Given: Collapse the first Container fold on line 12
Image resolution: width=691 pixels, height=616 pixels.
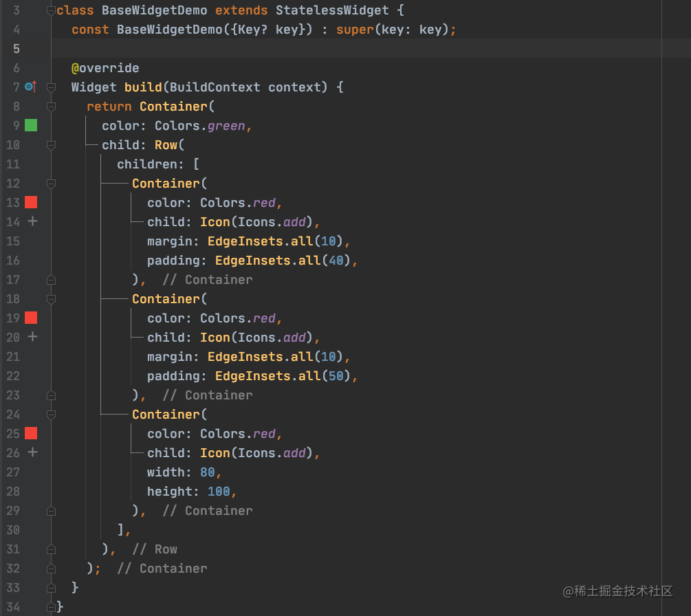Looking at the screenshot, I should (51, 184).
